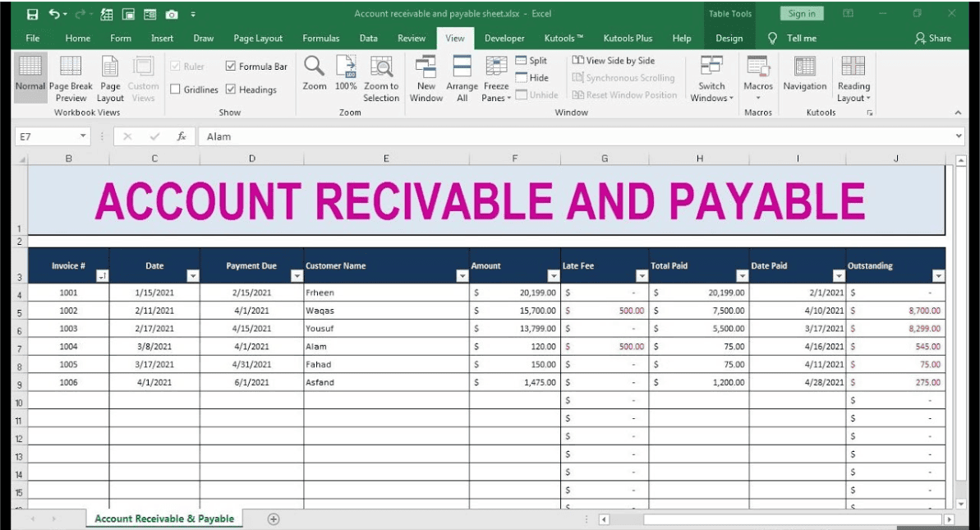Open Custom Views
Screen dimensions: 980x530
(x=143, y=79)
